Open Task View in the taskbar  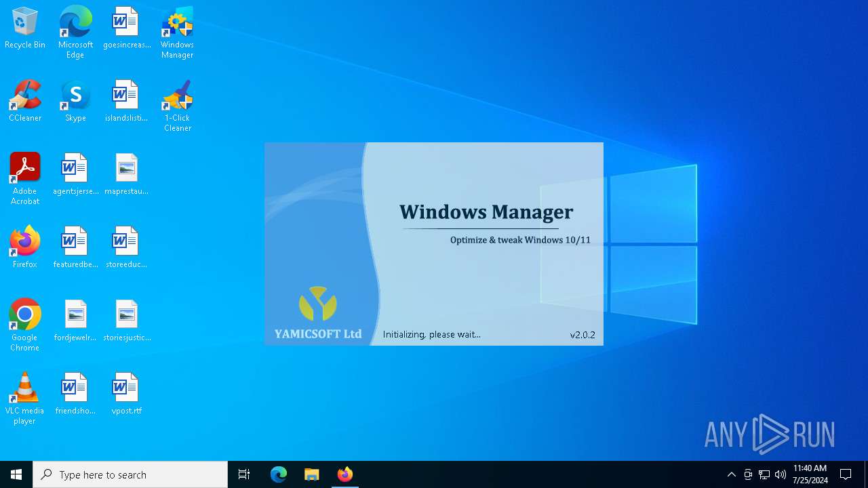244,474
